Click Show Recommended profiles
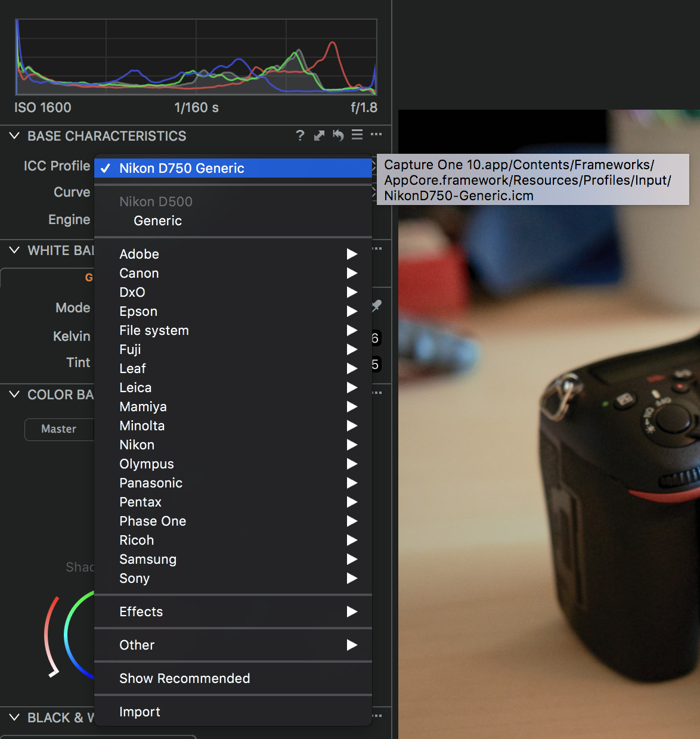The image size is (700, 739). [185, 678]
